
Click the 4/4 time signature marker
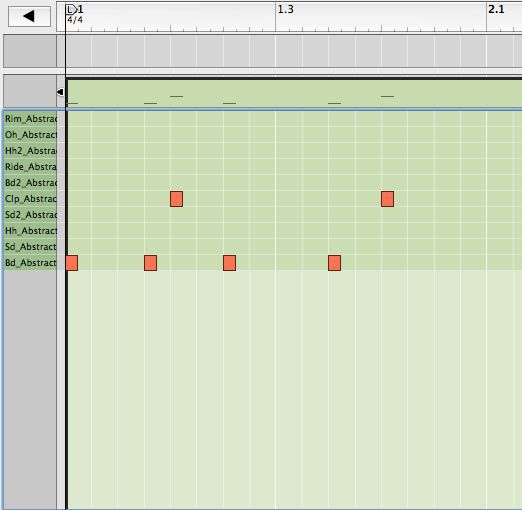75,20
